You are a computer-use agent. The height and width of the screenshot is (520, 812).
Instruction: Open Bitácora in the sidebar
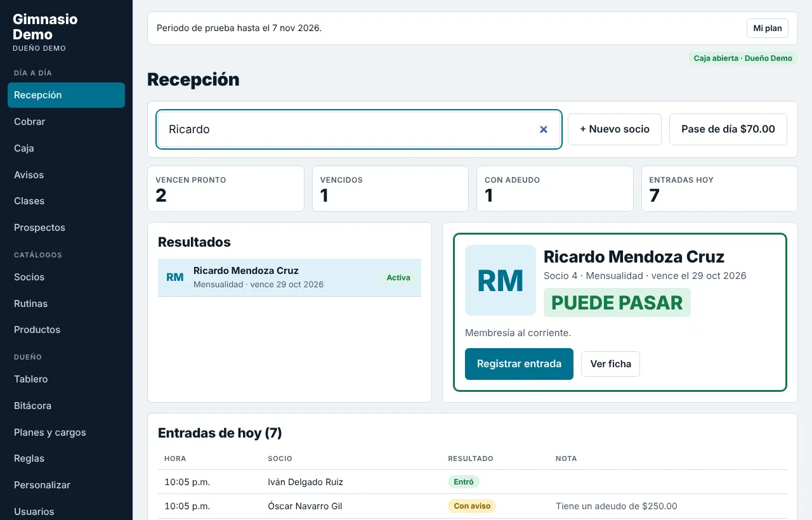66,406
